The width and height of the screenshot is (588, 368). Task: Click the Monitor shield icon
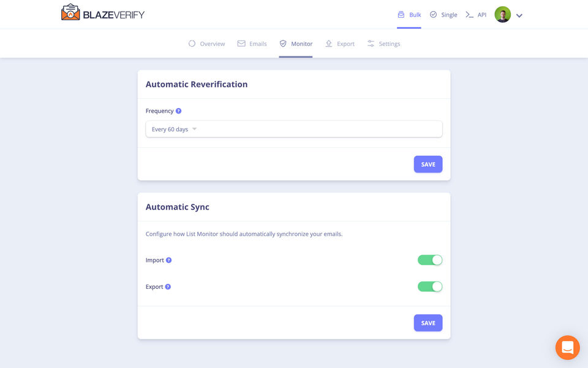point(283,44)
